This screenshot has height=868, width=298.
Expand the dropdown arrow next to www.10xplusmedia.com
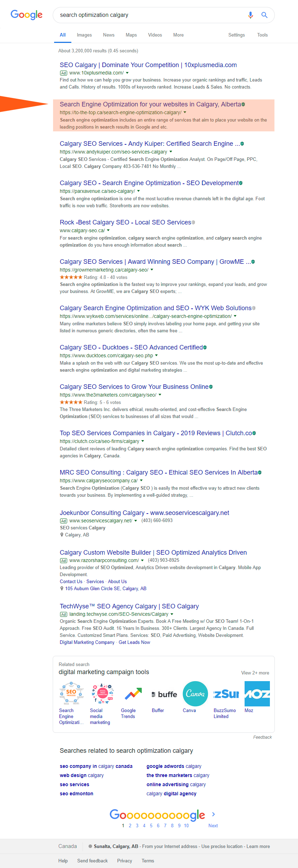(127, 73)
